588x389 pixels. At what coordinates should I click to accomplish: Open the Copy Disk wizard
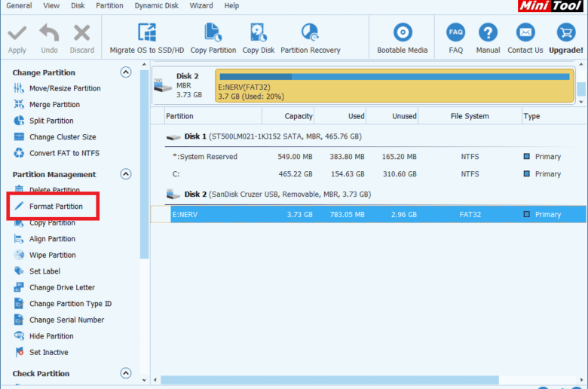tap(259, 38)
